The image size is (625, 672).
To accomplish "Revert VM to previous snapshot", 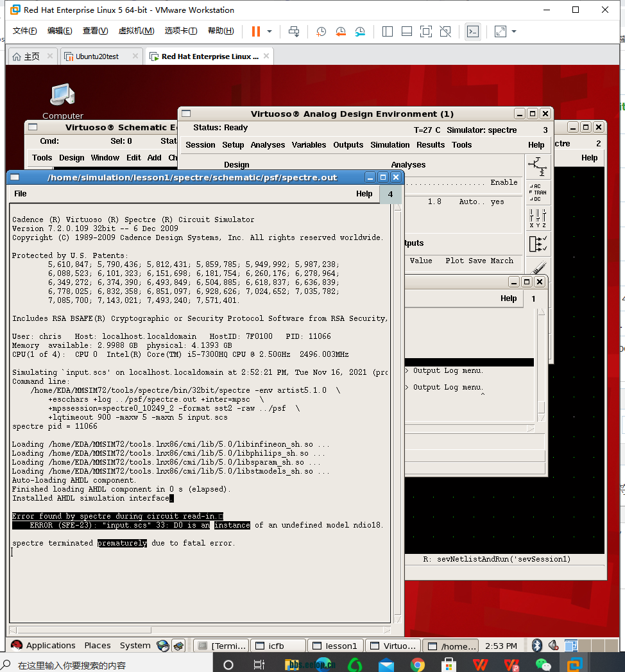I will (341, 31).
